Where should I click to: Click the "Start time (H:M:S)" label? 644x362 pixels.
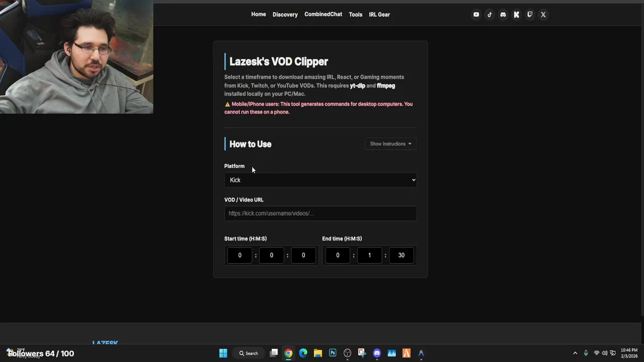pyautogui.click(x=246, y=239)
